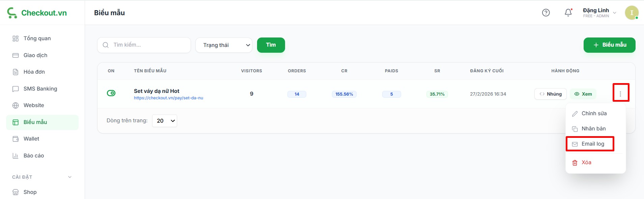644x199 pixels.
Task: Choose Nhân bản in the context menu
Action: 593,129
